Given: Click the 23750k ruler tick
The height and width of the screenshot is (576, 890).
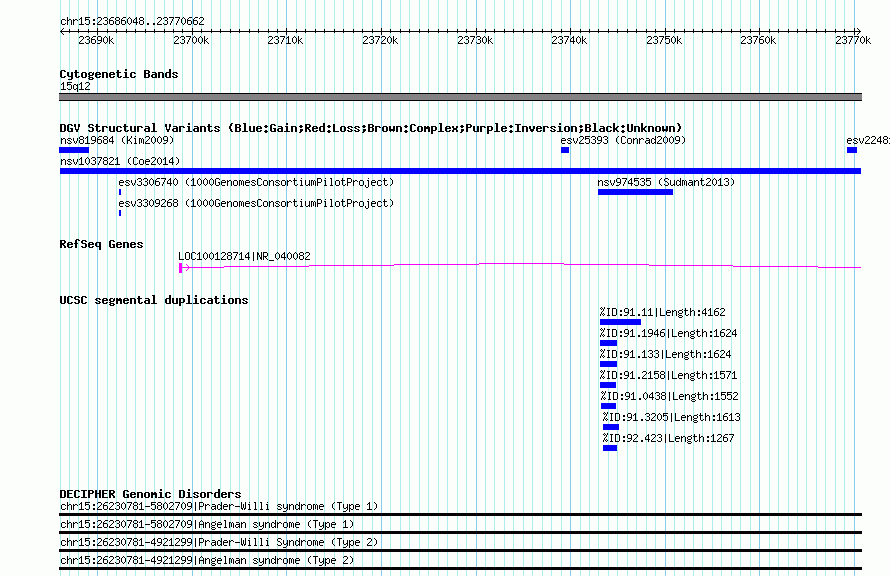Looking at the screenshot, I should click(x=664, y=40).
